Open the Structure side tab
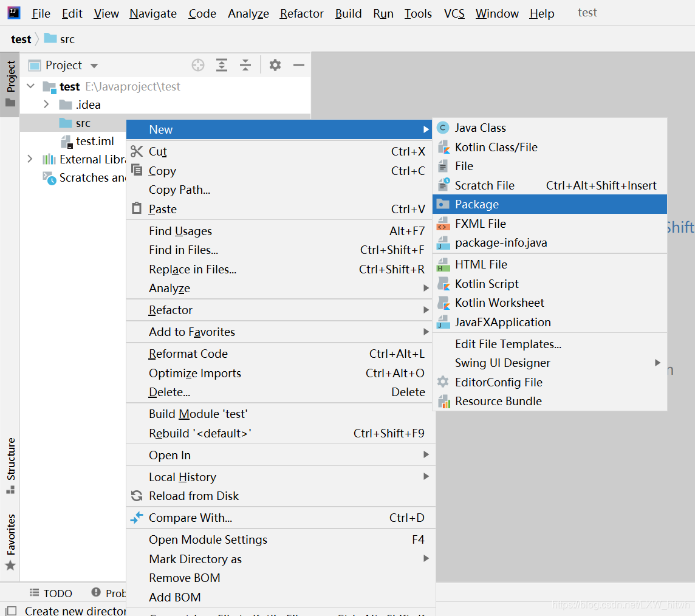This screenshot has height=616, width=695. click(10, 465)
